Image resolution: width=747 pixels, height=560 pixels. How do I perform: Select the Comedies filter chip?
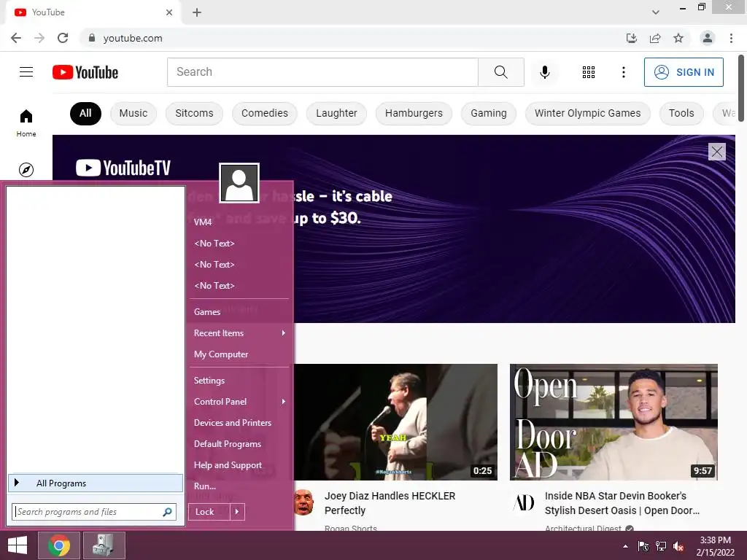[x=264, y=113]
